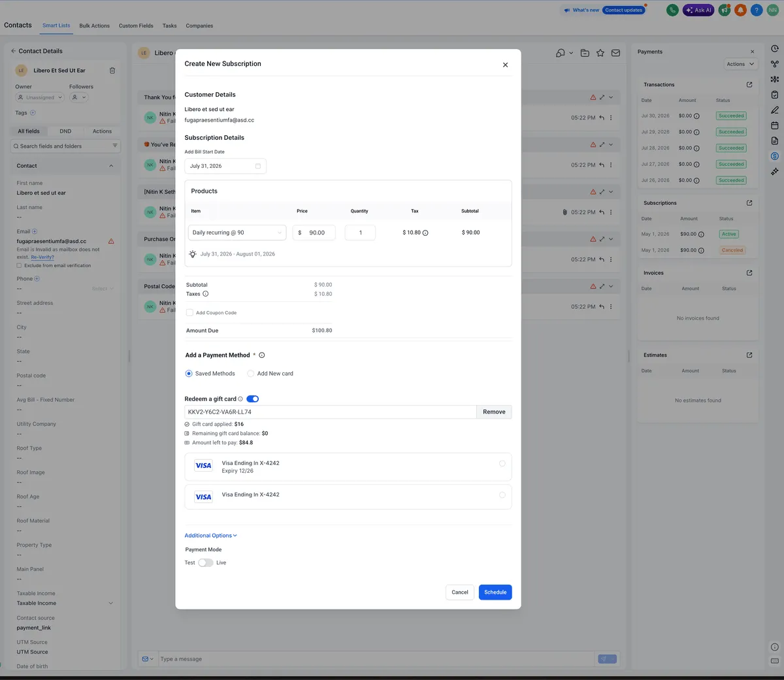Open the Companies tab
The width and height of the screenshot is (784, 680).
(x=199, y=25)
